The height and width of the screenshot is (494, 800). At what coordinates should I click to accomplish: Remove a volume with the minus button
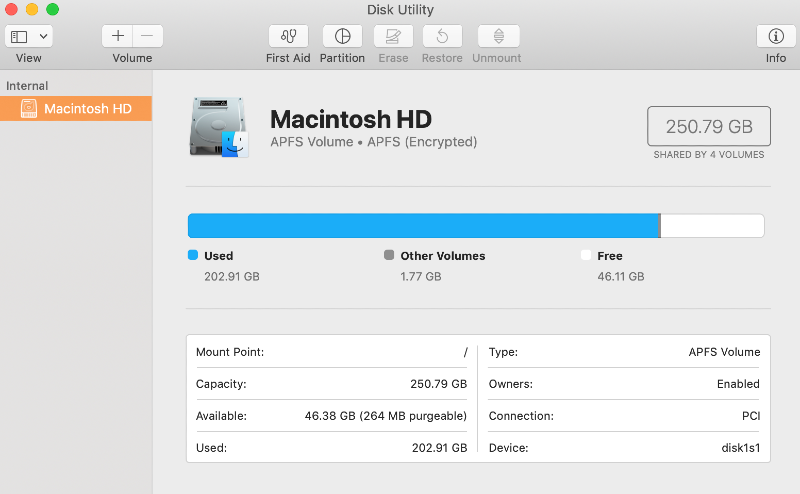pyautogui.click(x=147, y=36)
